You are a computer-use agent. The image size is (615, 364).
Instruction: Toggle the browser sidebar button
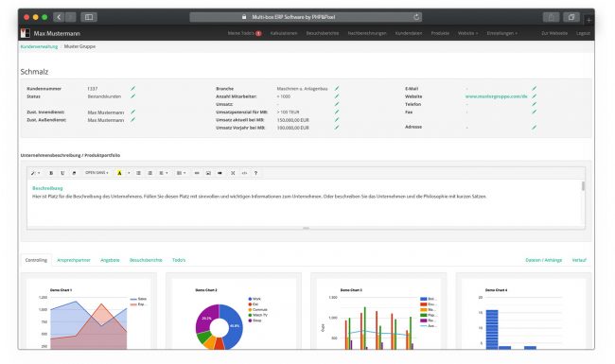tap(89, 17)
